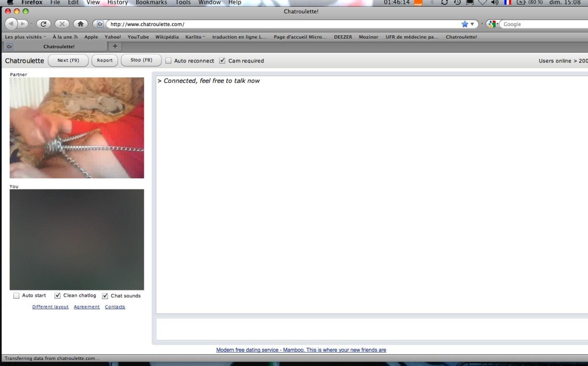Click the French flag input source icon
The width and height of the screenshot is (588, 366).
click(x=508, y=2)
